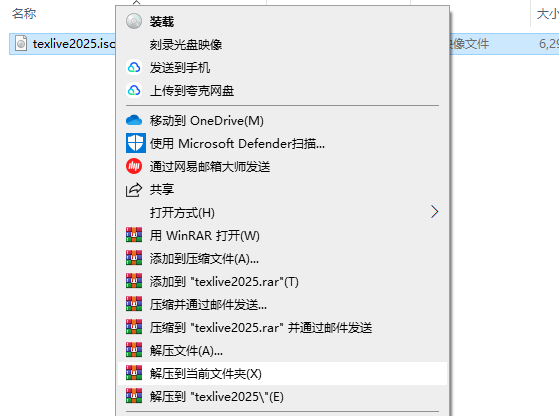The height and width of the screenshot is (416, 559).
Task: Click WinRAR icon beside 解压文件(A)...
Action: coord(134,350)
